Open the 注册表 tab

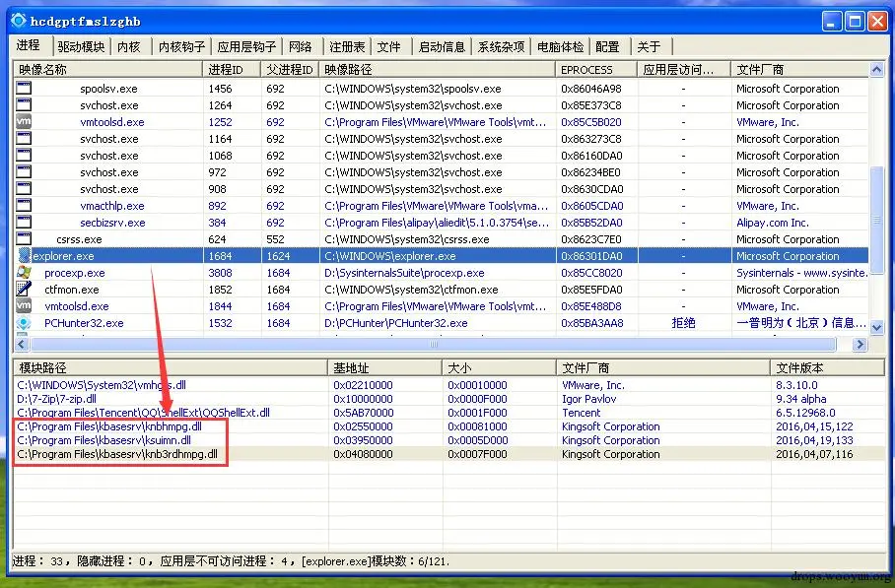click(347, 46)
